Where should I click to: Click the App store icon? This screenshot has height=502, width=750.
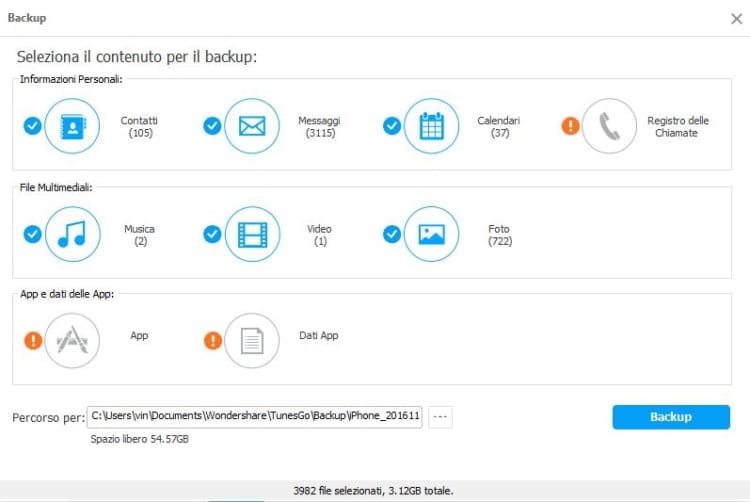(x=73, y=341)
